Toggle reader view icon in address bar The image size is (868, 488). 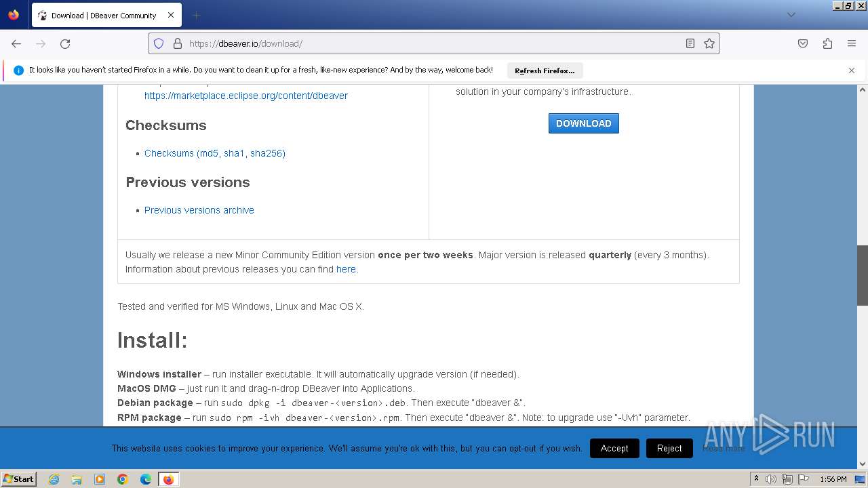pyautogui.click(x=690, y=43)
